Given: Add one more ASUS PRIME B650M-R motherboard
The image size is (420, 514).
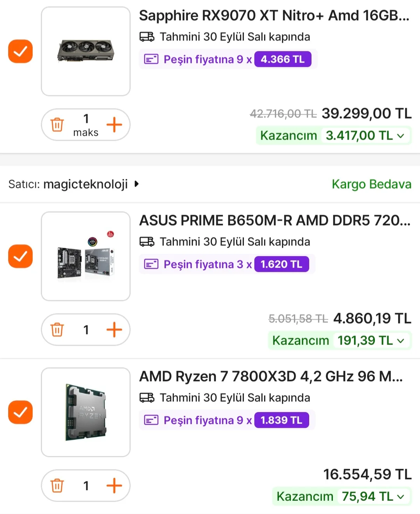Looking at the screenshot, I should coord(114,330).
